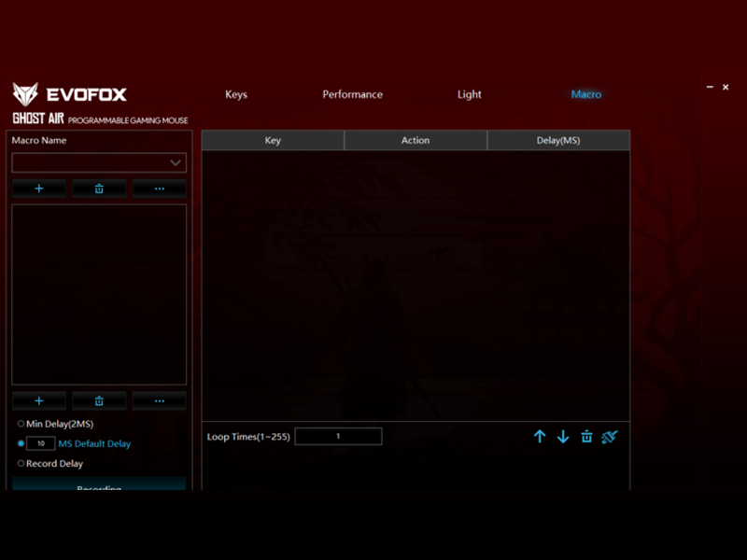Expand the Macro Name dropdown
Viewport: 747px width, 560px height.
coord(175,163)
